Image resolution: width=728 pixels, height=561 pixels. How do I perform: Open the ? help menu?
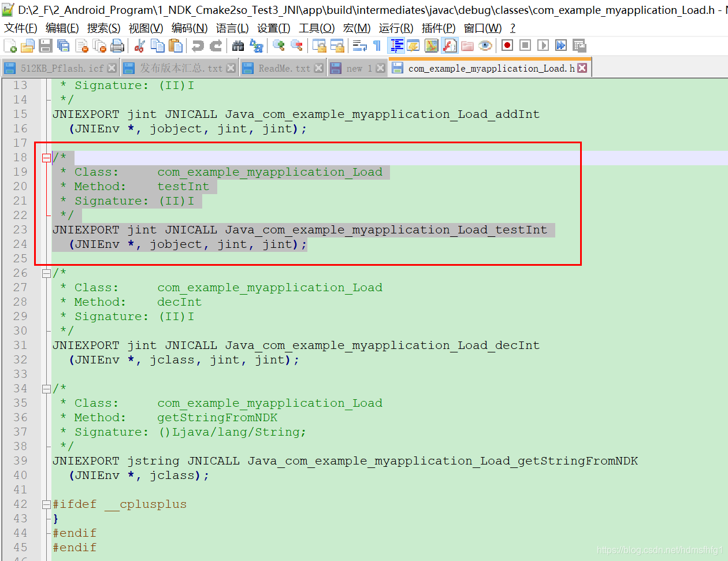coord(512,28)
